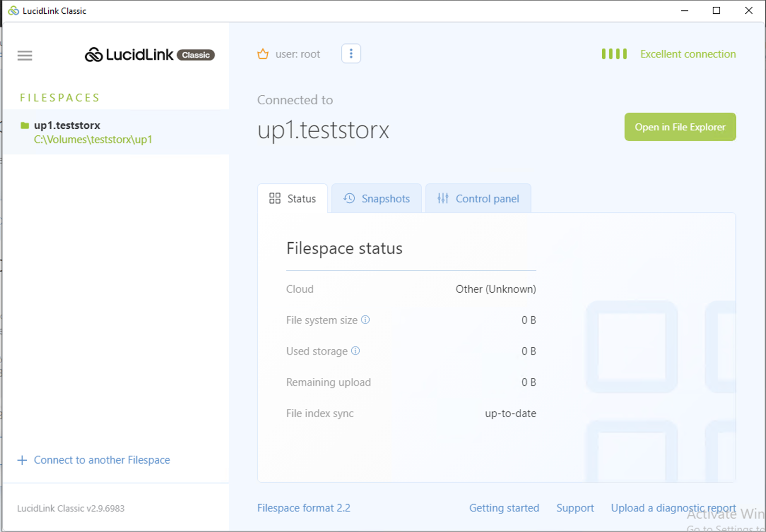Click the 0 B value for Remaining upload
Image resolution: width=766 pixels, height=532 pixels.
tap(529, 382)
